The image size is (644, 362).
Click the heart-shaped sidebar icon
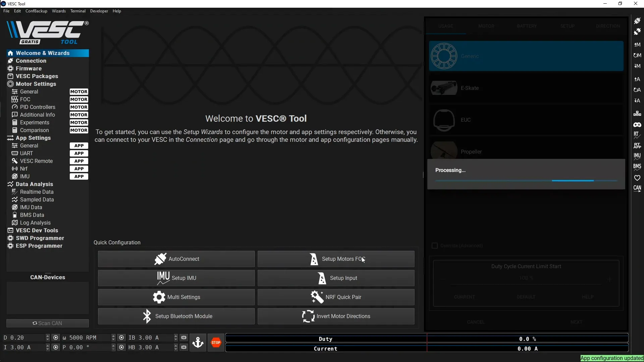(638, 178)
